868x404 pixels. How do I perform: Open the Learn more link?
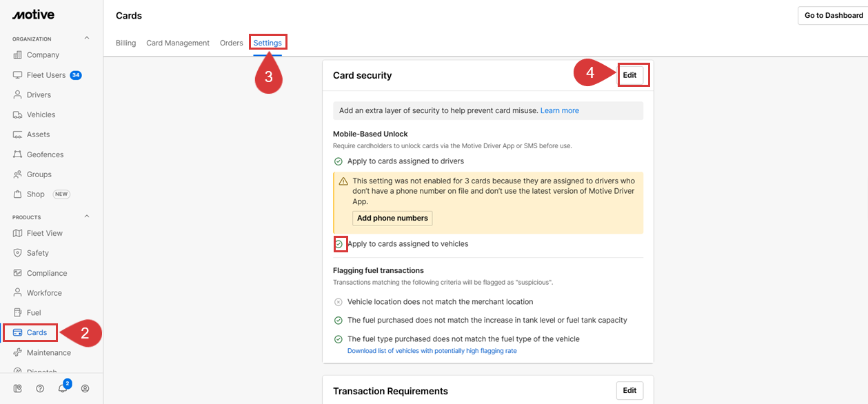[x=560, y=110]
